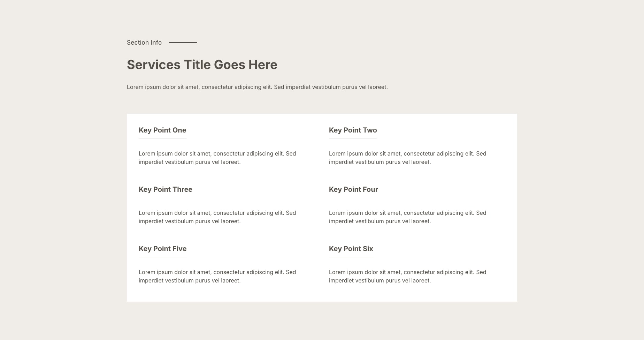Click the Key Point Six heading

click(x=351, y=249)
